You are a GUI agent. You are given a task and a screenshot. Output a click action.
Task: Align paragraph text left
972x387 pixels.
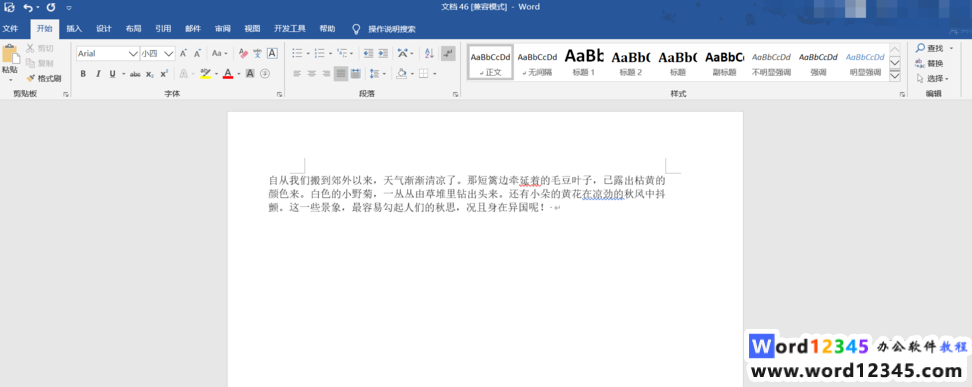[297, 74]
